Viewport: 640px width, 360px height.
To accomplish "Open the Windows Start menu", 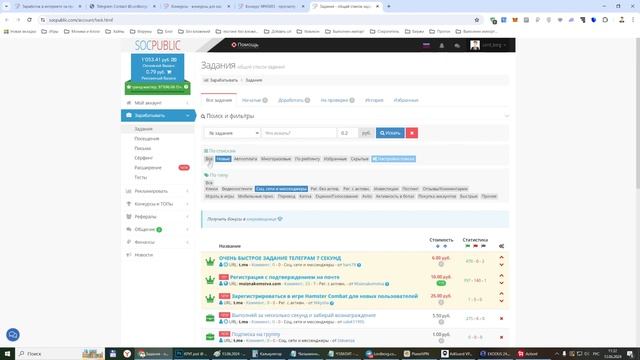I will pos(7,353).
